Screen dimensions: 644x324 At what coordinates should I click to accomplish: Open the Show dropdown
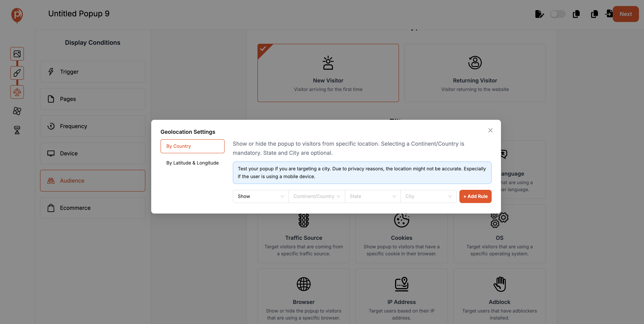tap(260, 196)
